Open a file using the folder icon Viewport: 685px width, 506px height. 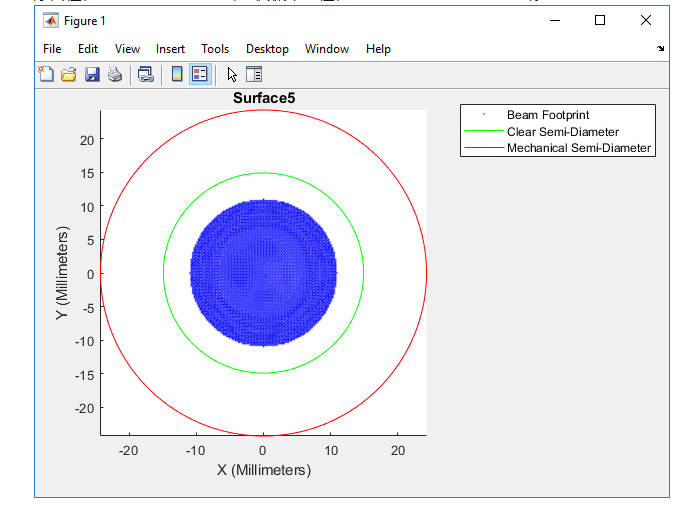[69, 74]
